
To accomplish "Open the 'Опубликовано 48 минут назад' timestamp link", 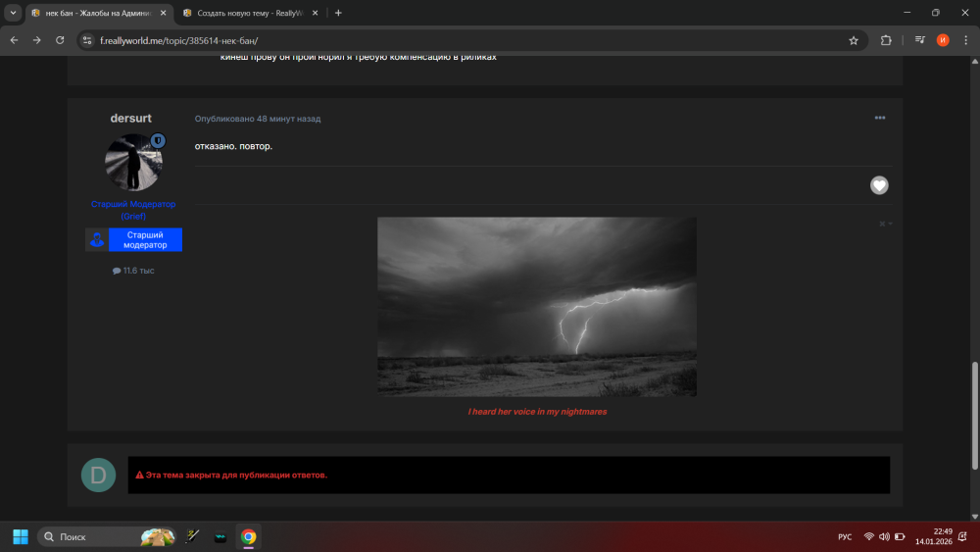I will 258,119.
